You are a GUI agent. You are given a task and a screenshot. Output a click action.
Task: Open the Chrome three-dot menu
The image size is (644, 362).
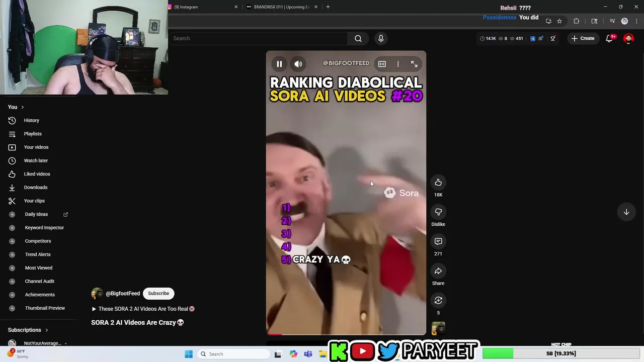(637, 21)
